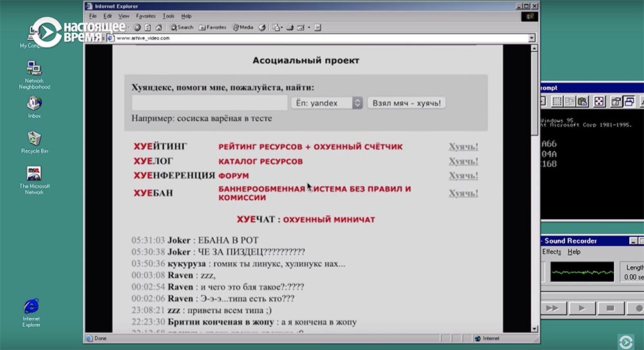Follow the 'Хуячь!' link in the ХУЕБАН row

[x=463, y=193]
